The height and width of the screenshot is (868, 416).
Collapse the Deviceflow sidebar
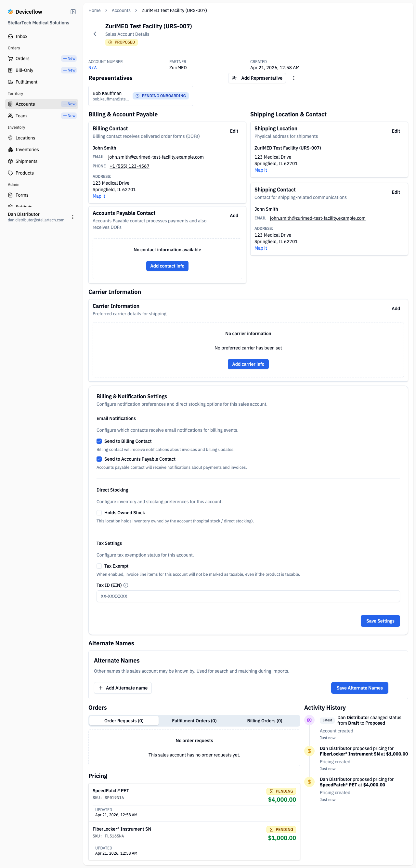[73, 11]
